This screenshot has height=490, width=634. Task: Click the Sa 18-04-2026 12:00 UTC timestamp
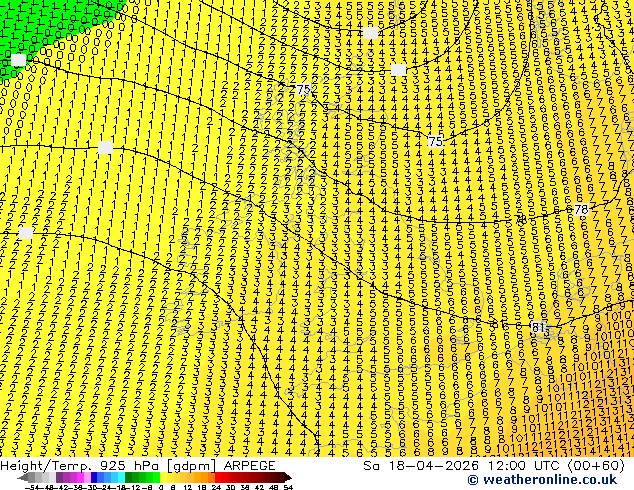point(494,466)
